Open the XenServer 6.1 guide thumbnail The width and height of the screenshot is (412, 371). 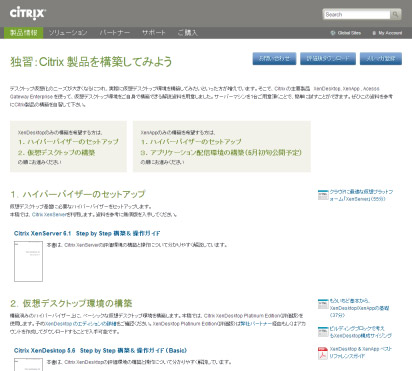coord(28,261)
